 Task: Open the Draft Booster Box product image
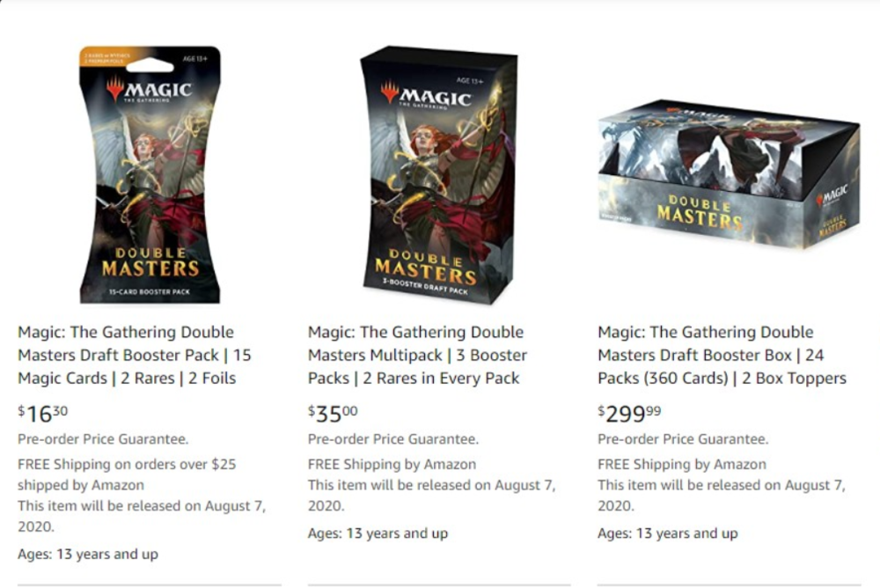coord(729,174)
